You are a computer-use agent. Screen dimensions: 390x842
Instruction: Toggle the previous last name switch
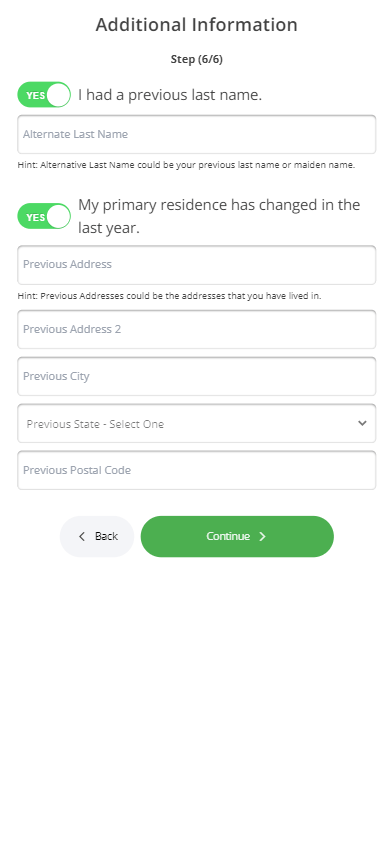44,95
